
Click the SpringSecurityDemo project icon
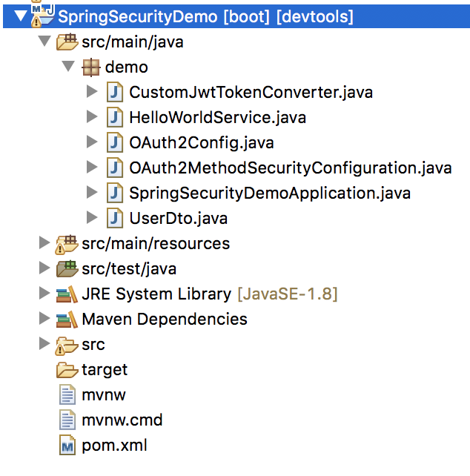pos(42,16)
